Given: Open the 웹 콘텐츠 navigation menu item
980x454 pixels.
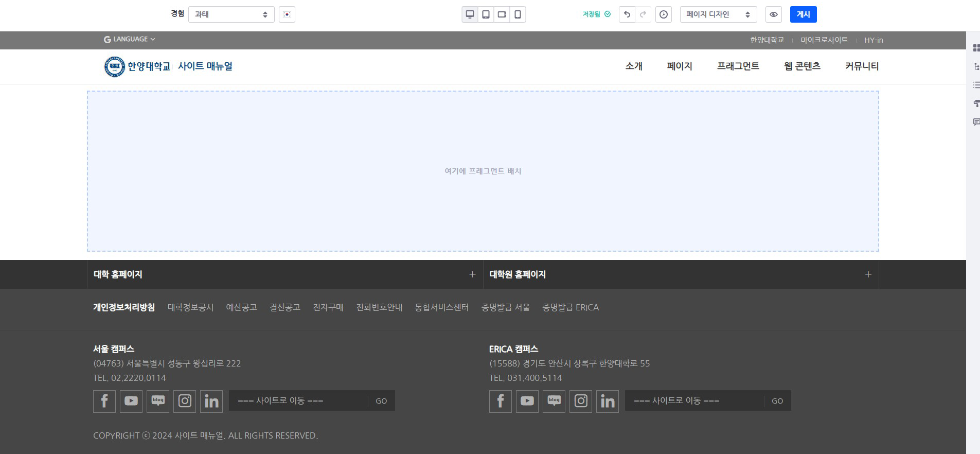Looking at the screenshot, I should 801,66.
